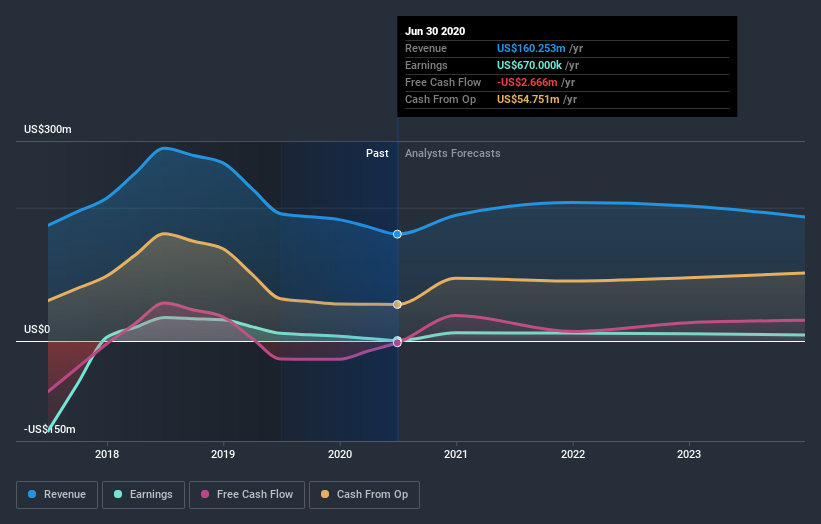The image size is (821, 524).
Task: Click the US$160.253m revenue value
Action: (x=531, y=48)
